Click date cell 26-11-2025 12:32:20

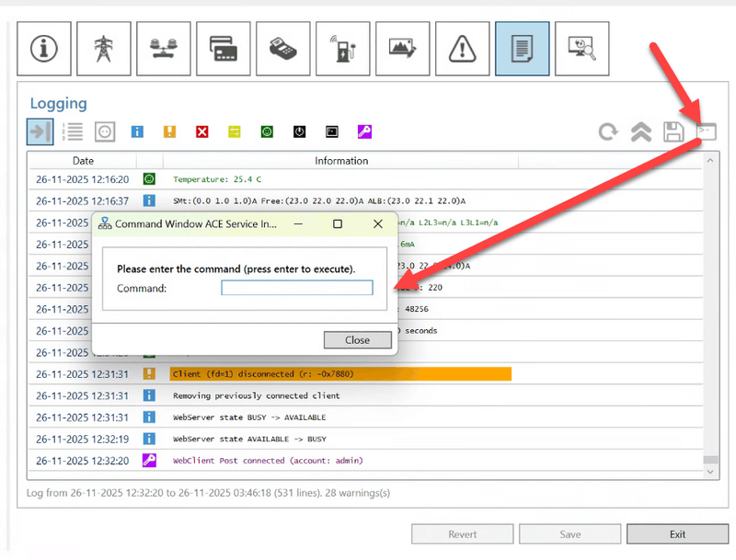tap(82, 461)
